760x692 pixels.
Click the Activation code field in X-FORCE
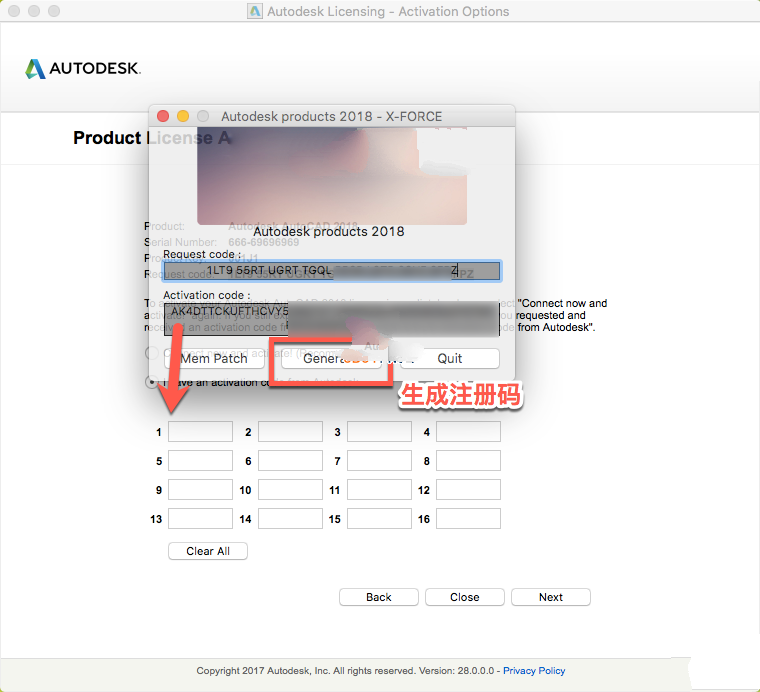[332, 319]
